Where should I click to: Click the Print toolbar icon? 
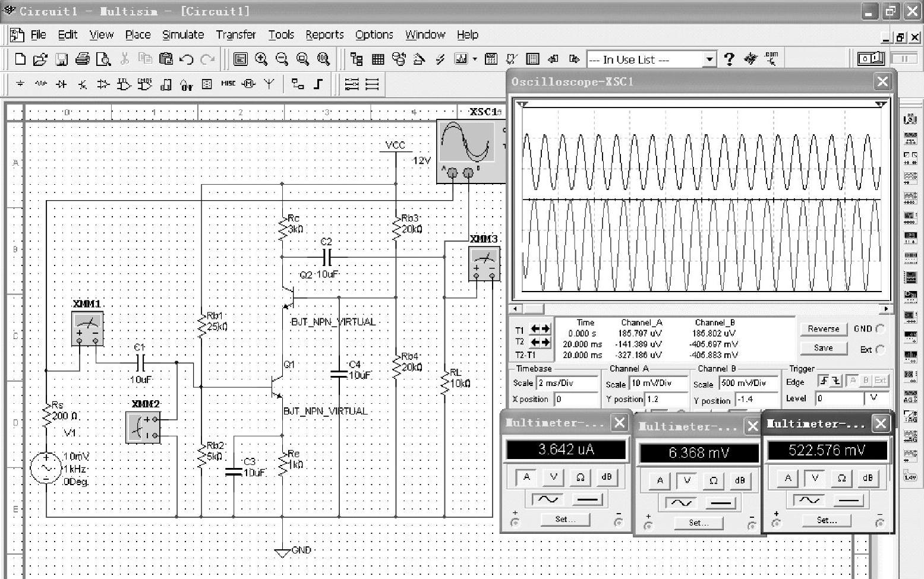point(83,59)
